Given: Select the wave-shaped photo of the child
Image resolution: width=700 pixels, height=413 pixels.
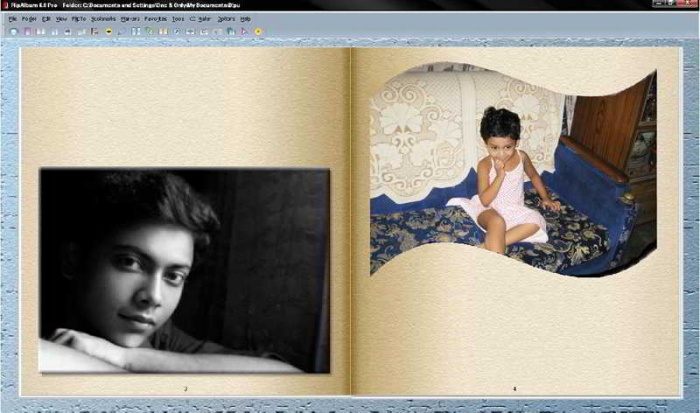Looking at the screenshot, I should [513, 170].
